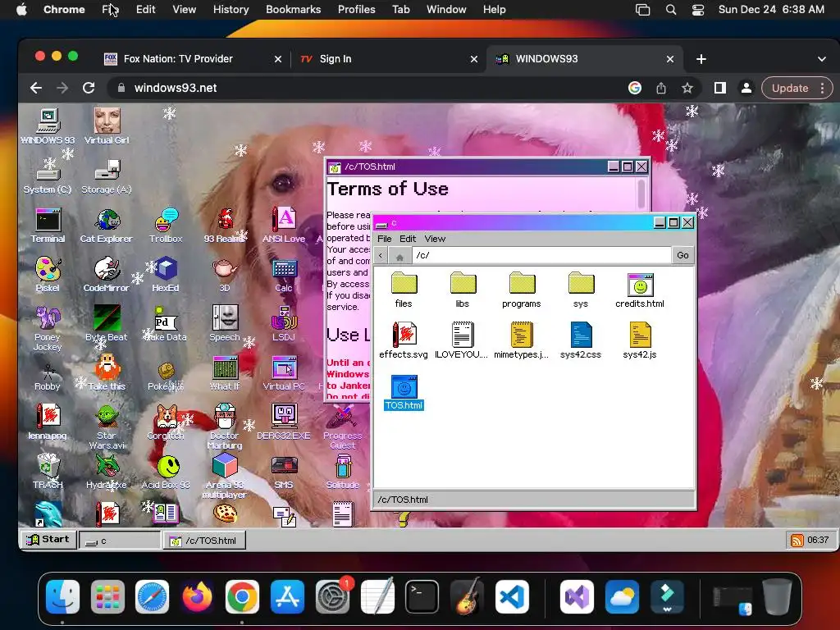840x630 pixels.
Task: Open the programs folder in explorer
Action: [521, 290]
